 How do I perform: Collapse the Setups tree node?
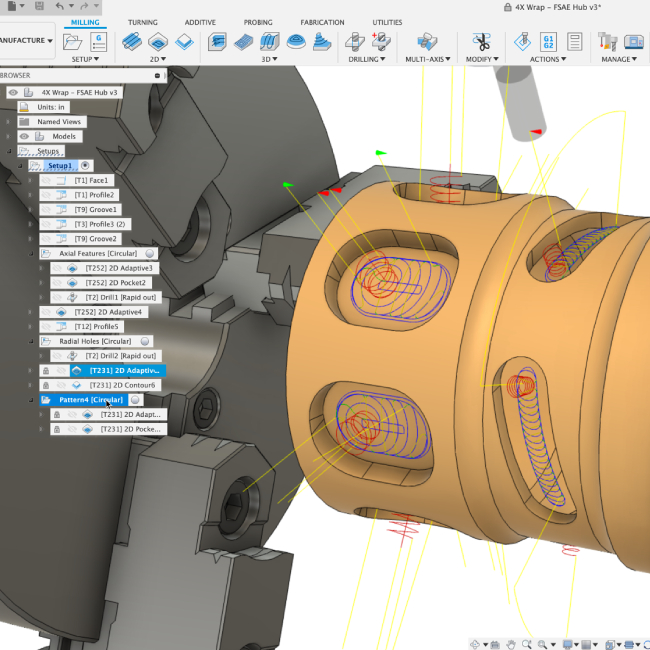(9, 151)
